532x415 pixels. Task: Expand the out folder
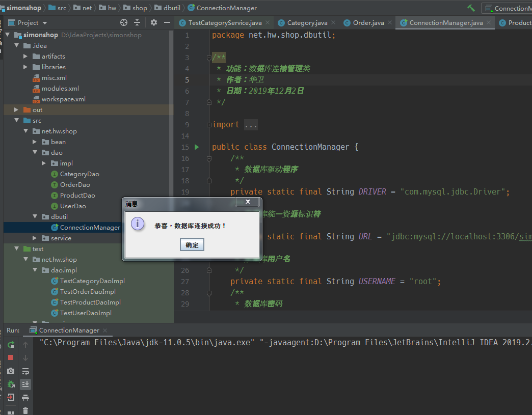[16, 109]
